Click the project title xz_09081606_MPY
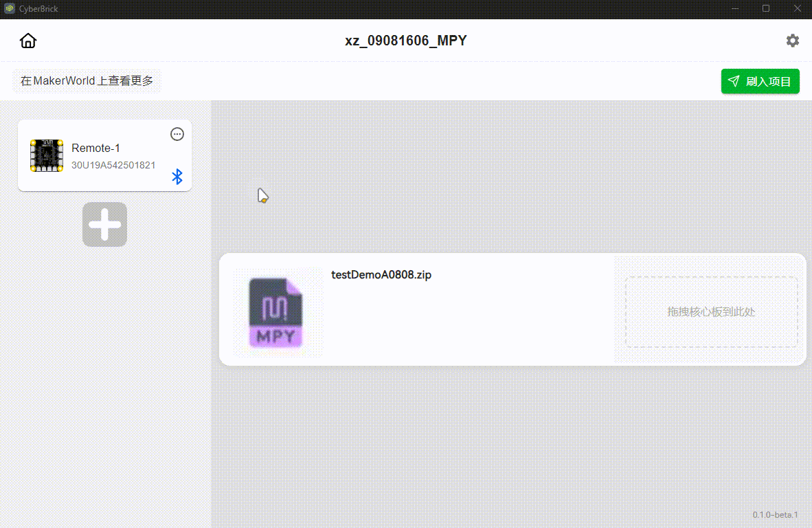Image resolution: width=812 pixels, height=528 pixels. tap(405, 41)
